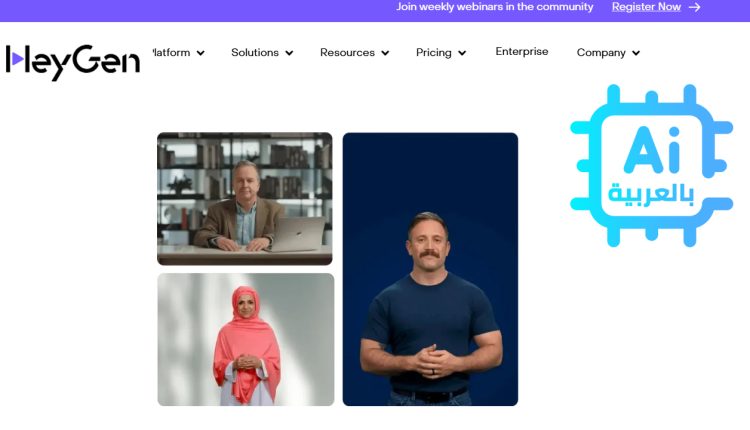Open the Enterprise page link
The image size is (750, 430).
tap(522, 52)
